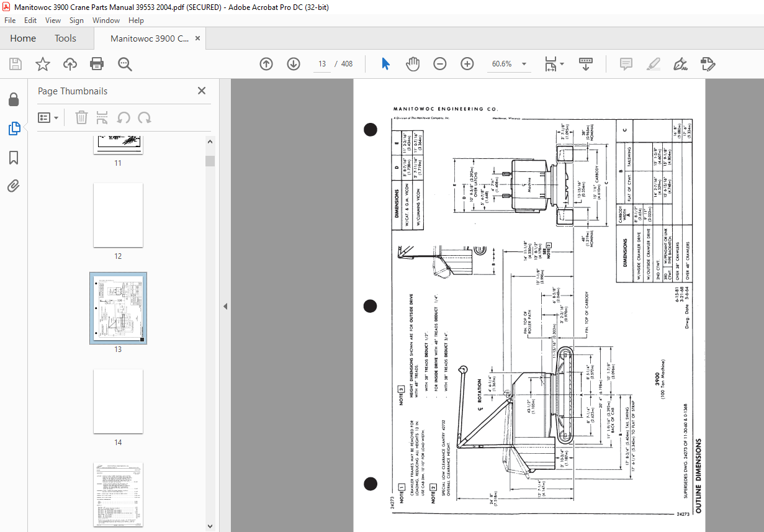Open the fit page options tool

tap(554, 64)
